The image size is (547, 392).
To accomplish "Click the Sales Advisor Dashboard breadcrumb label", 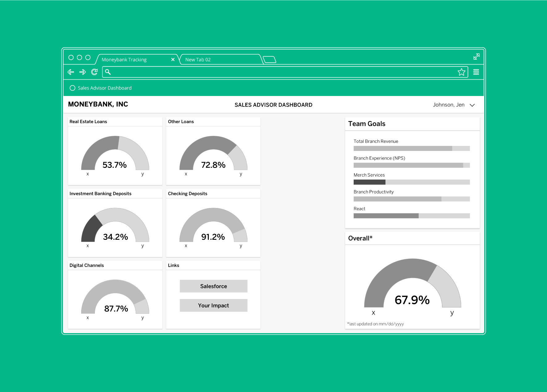I will click(105, 88).
